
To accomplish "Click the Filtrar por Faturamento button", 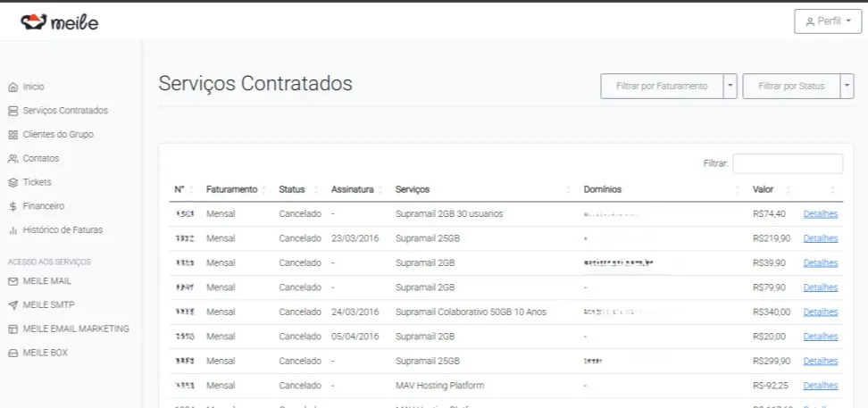I will [662, 87].
